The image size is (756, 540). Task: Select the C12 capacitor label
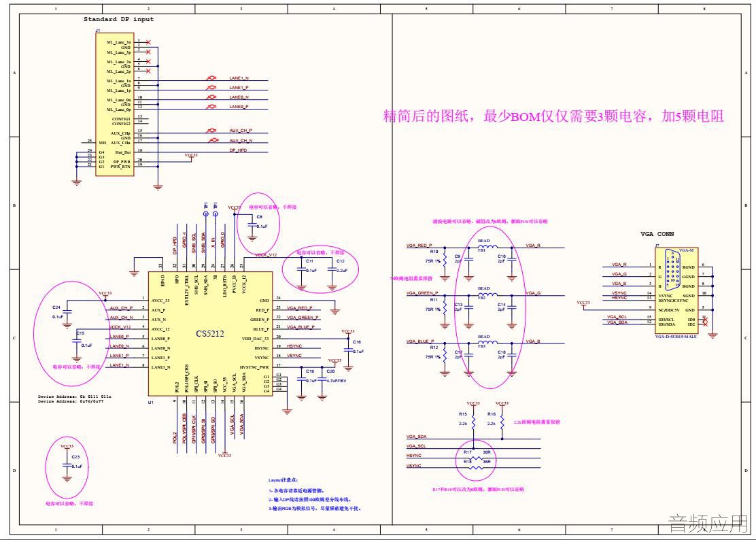pos(341,261)
